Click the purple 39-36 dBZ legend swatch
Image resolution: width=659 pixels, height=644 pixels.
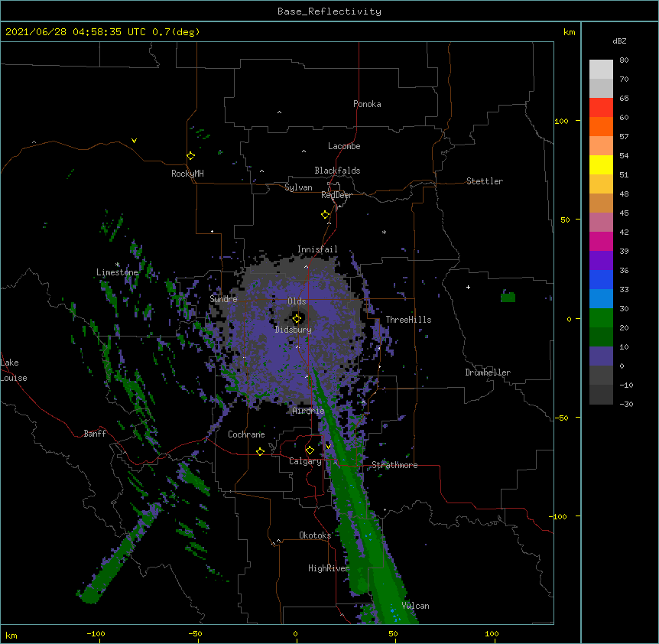601,261
